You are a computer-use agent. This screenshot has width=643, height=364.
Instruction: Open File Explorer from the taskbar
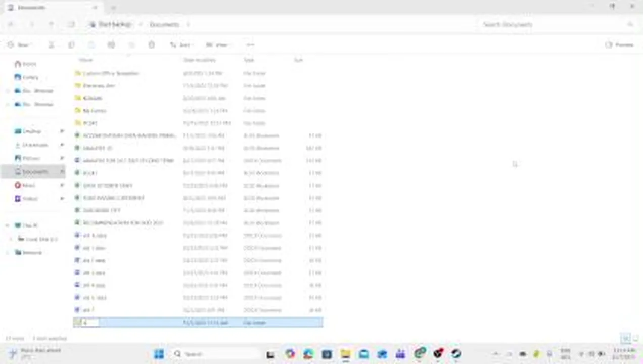coord(345,354)
